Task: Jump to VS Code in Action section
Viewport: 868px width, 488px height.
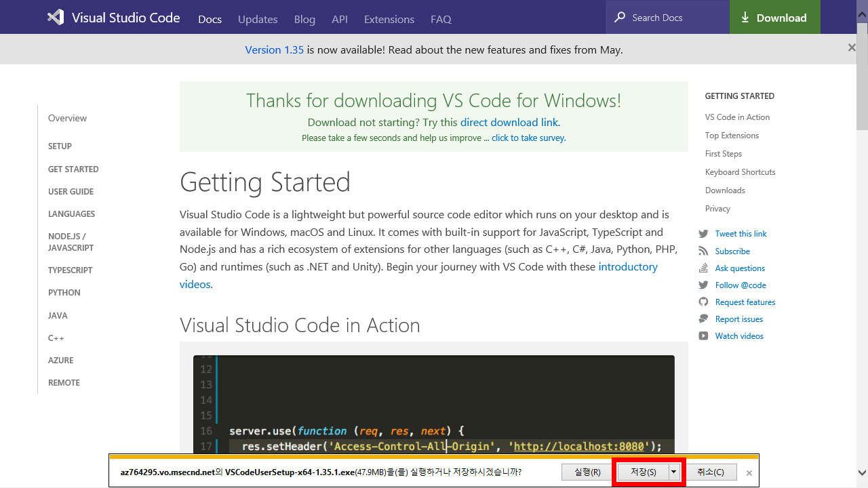Action: [737, 117]
